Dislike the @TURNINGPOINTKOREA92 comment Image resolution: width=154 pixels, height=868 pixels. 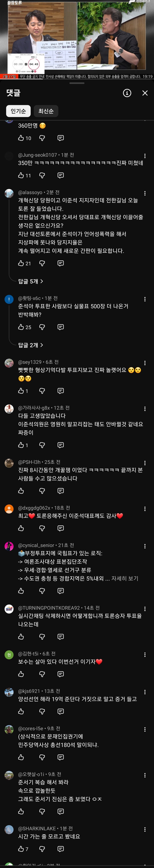tap(42, 637)
